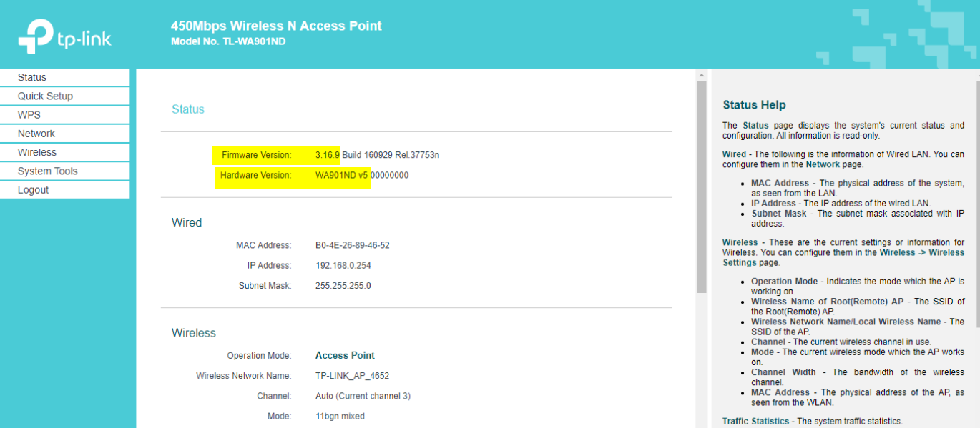The image size is (980, 428).
Task: Click the 11bgn mixed mode value
Action: coord(340,416)
